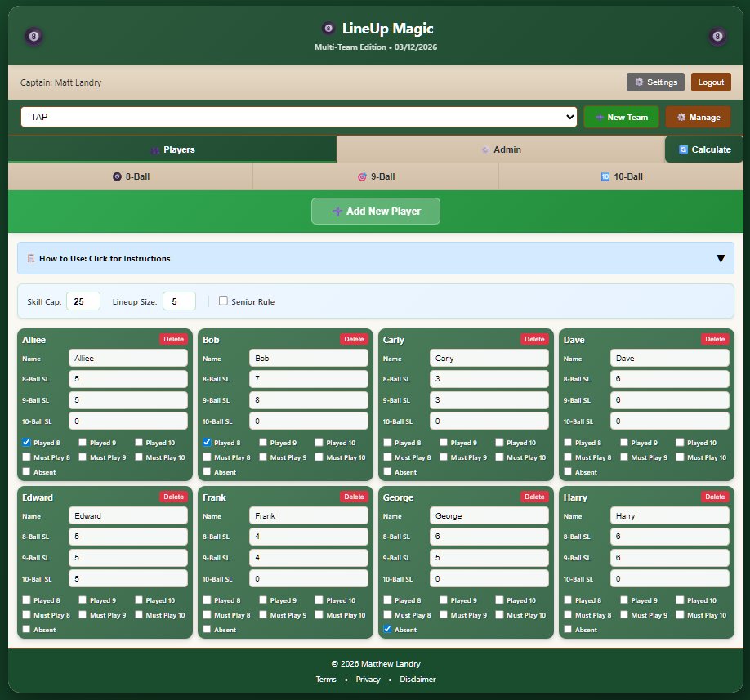The width and height of the screenshot is (750, 700).
Task: Click the Logout button
Action: [710, 82]
